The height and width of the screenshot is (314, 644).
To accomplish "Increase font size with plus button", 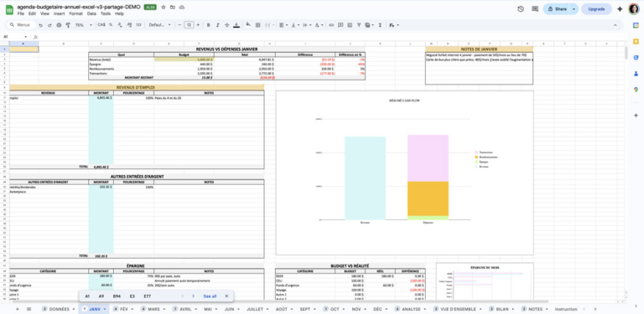I will 198,25.
